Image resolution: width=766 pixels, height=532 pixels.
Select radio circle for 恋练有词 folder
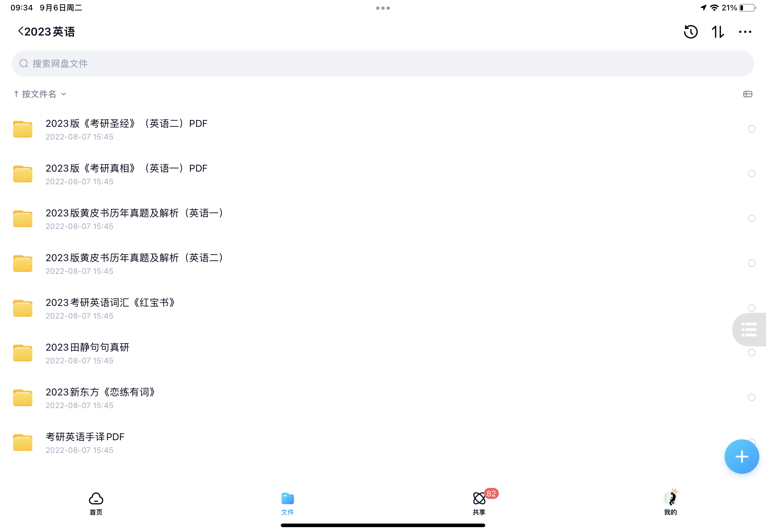[x=751, y=397]
